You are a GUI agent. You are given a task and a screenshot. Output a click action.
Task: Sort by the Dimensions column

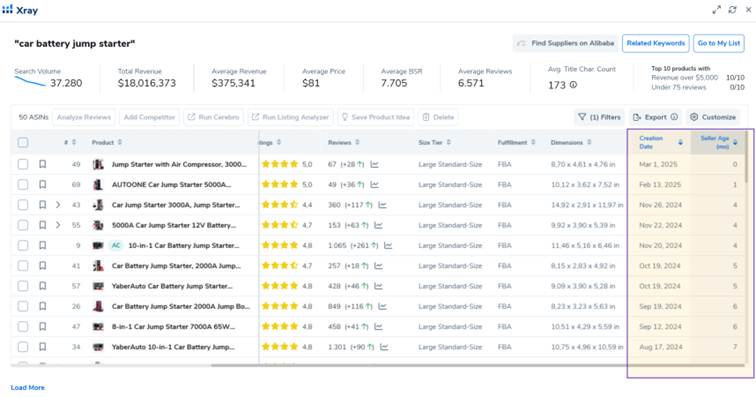tap(589, 142)
